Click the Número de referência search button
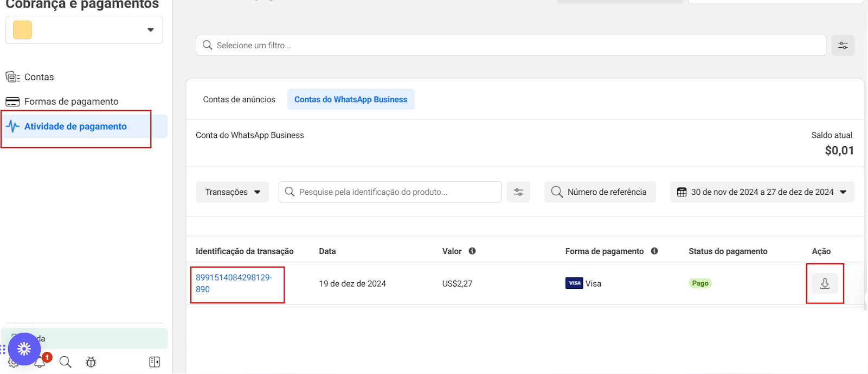 [600, 192]
